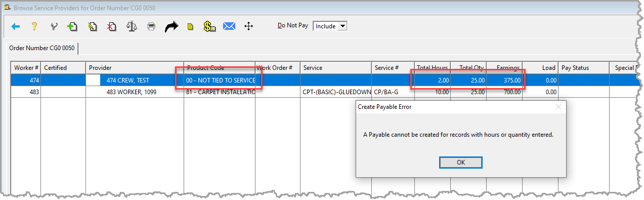Open the small yellow note icon
This screenshot has width=644, height=200.
tap(191, 26)
